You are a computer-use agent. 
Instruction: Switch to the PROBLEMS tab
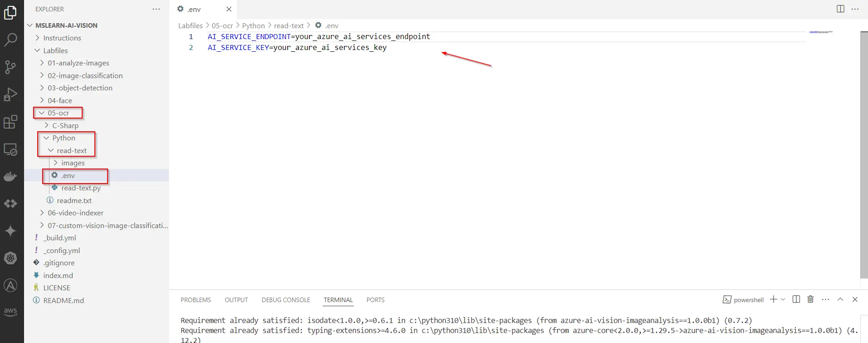coord(196,300)
